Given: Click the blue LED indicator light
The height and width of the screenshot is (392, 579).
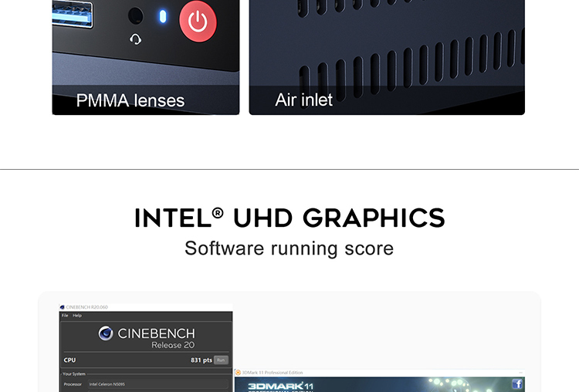Looking at the screenshot, I should pos(162,17).
